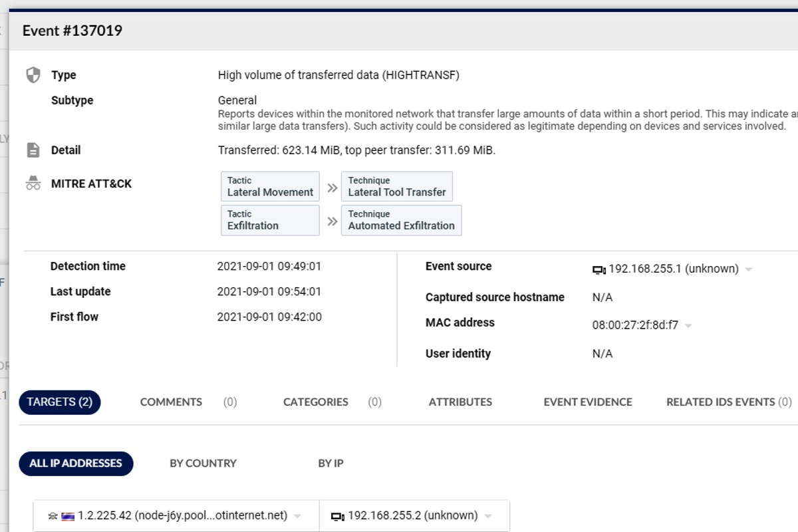The image size is (798, 532).
Task: Click the shield icon beside Type
Action: (33, 74)
